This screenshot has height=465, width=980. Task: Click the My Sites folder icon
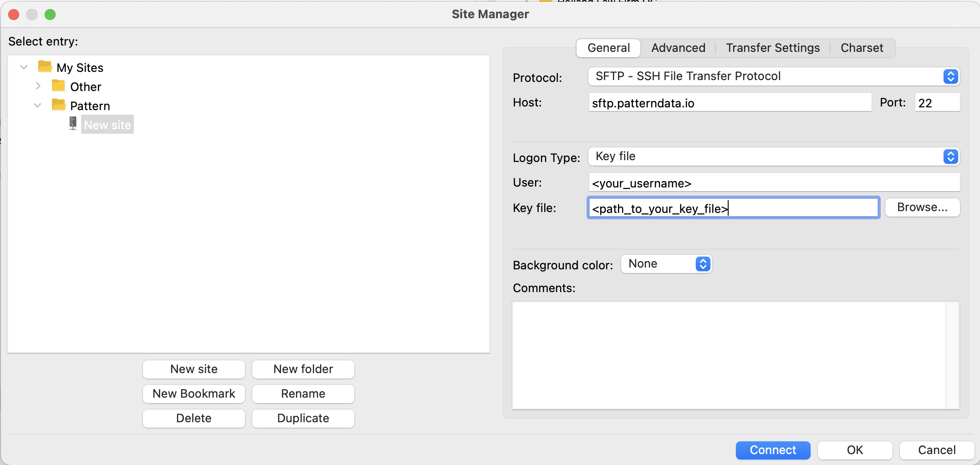click(44, 66)
